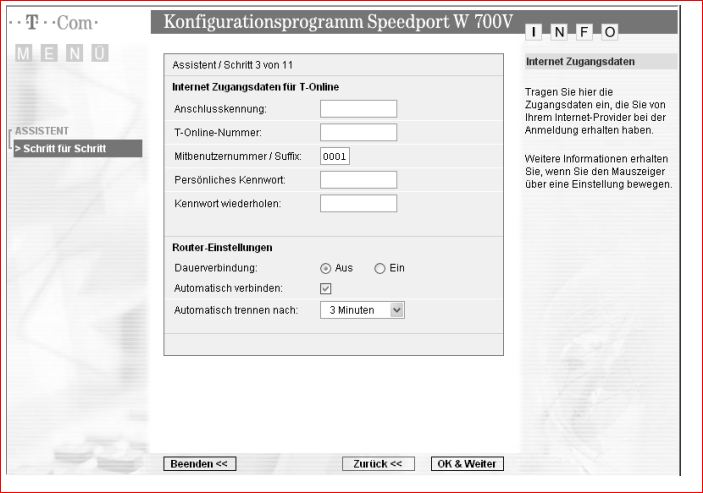Click the N tile of INFO

(x=559, y=32)
